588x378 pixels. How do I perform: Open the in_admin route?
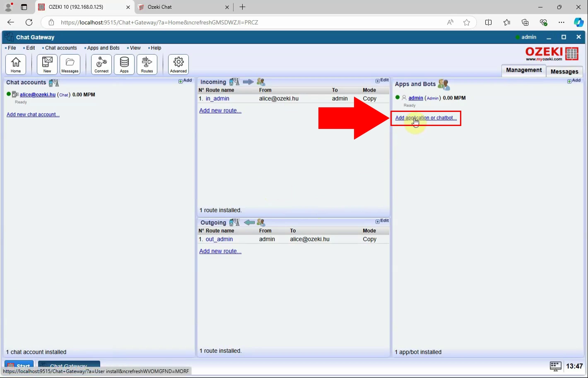(x=217, y=99)
